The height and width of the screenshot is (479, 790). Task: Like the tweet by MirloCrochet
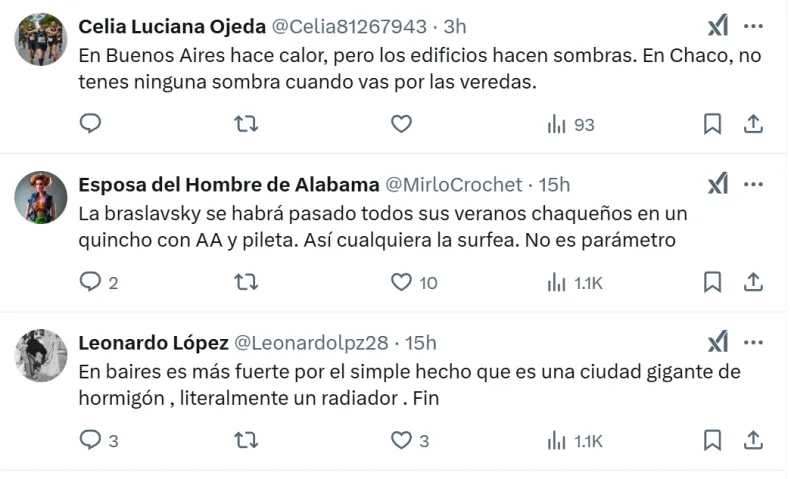coord(401,282)
